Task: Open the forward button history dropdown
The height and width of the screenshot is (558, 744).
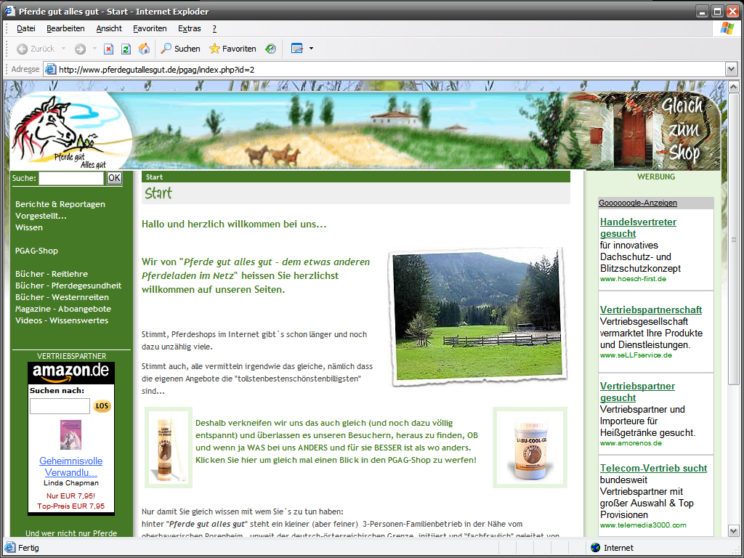Action: 94,48
